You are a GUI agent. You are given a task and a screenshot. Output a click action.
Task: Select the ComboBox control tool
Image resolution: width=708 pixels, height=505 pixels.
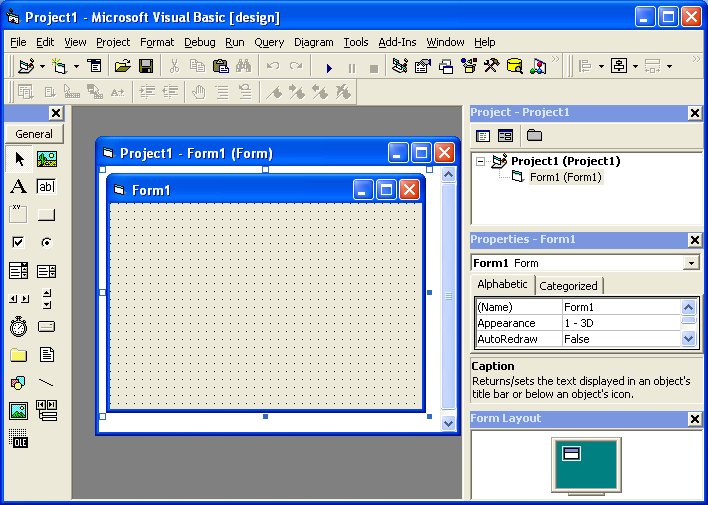tap(19, 271)
